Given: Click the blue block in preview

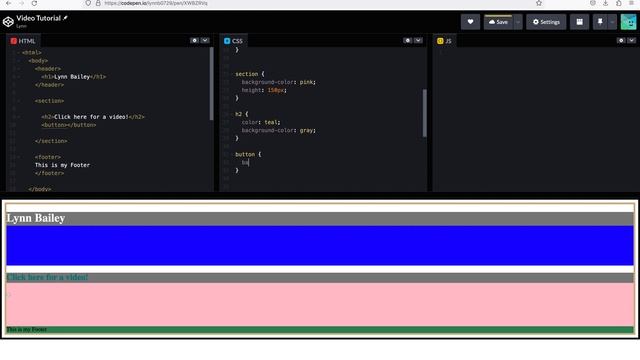Looking at the screenshot, I should (x=320, y=245).
